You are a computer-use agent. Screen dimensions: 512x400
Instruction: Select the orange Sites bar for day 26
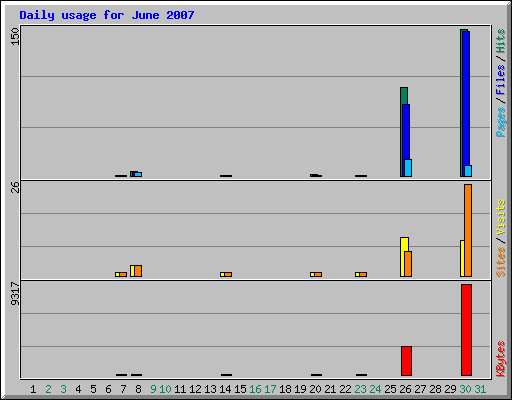coord(408,264)
